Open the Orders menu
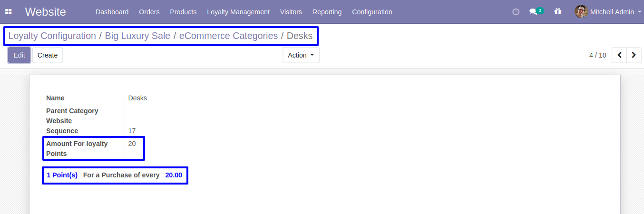This screenshot has width=644, height=214. pyautogui.click(x=149, y=12)
